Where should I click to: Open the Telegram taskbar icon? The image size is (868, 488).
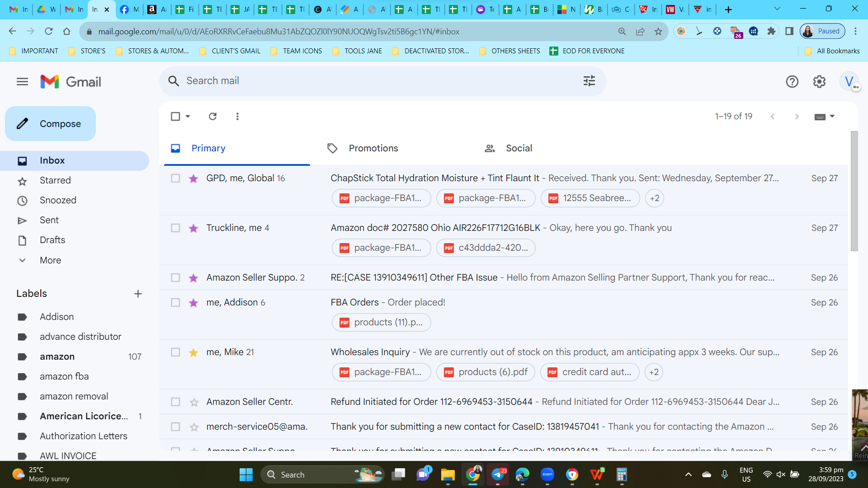pyautogui.click(x=498, y=475)
